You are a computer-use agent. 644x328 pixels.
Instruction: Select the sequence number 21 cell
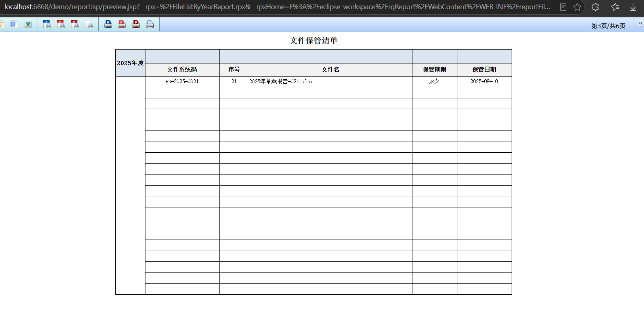[x=234, y=82]
